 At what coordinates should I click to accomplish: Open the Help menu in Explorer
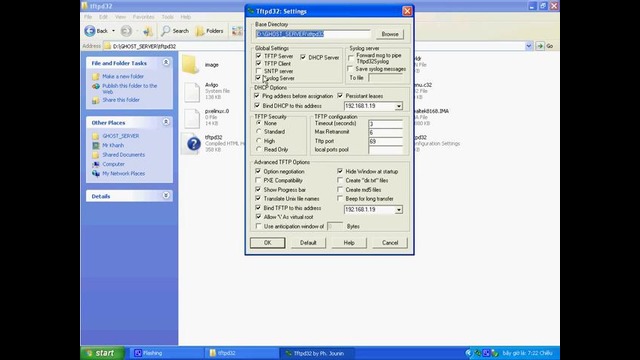click(186, 17)
